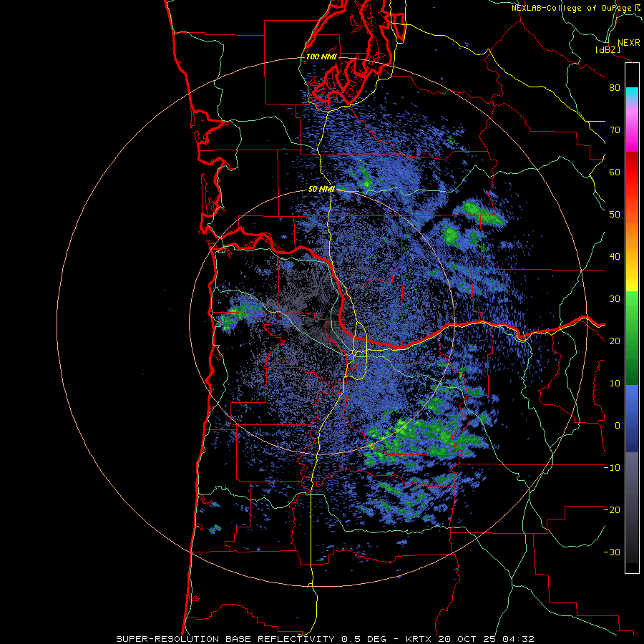Viewport: 644px width, 644px height.
Task: Click the 70 dBZ scale label
Action: pos(615,130)
